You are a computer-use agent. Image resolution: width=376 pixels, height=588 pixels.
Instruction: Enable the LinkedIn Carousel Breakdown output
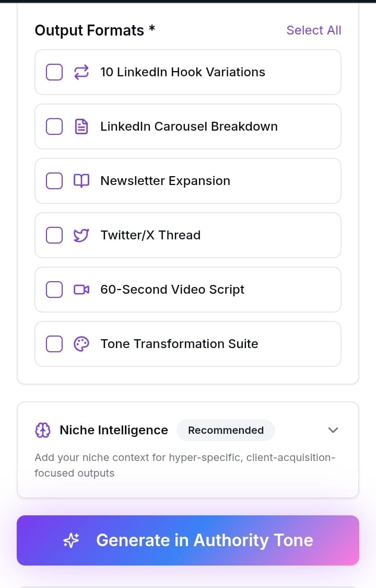(x=54, y=126)
